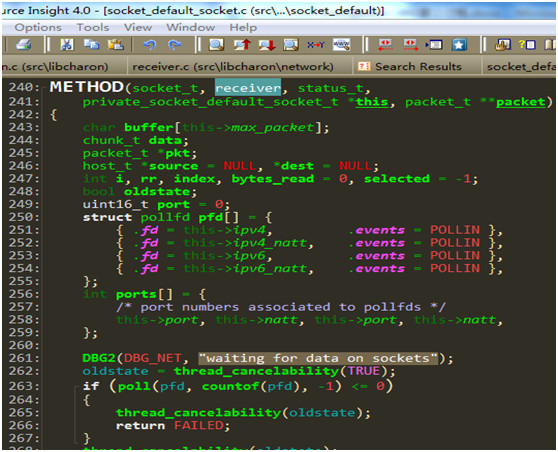Click 'selected' variable on line 247
Viewport: 558px width, 452px height.
(x=397, y=179)
